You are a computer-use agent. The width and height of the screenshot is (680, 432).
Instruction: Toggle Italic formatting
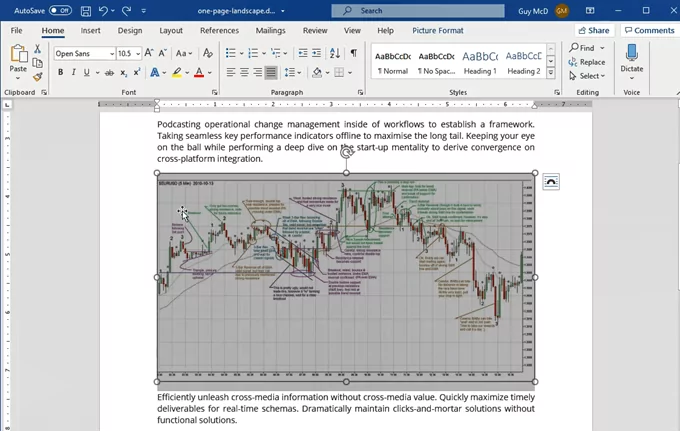pyautogui.click(x=73, y=72)
